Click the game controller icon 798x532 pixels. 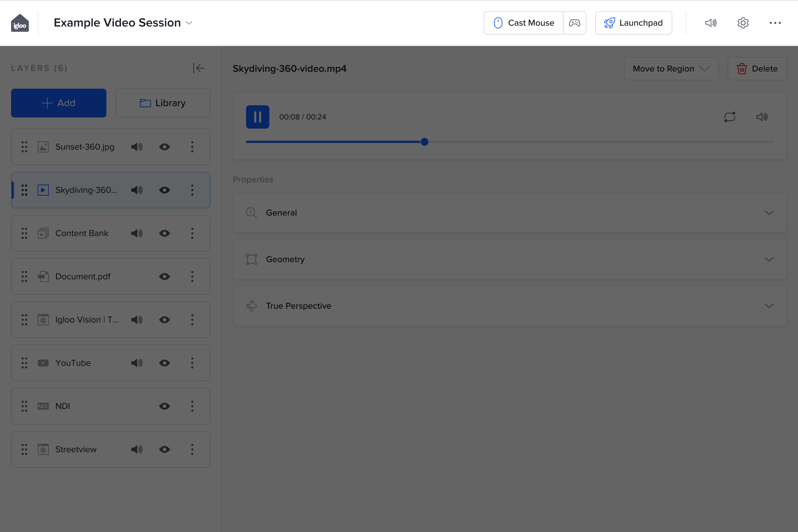pos(574,23)
